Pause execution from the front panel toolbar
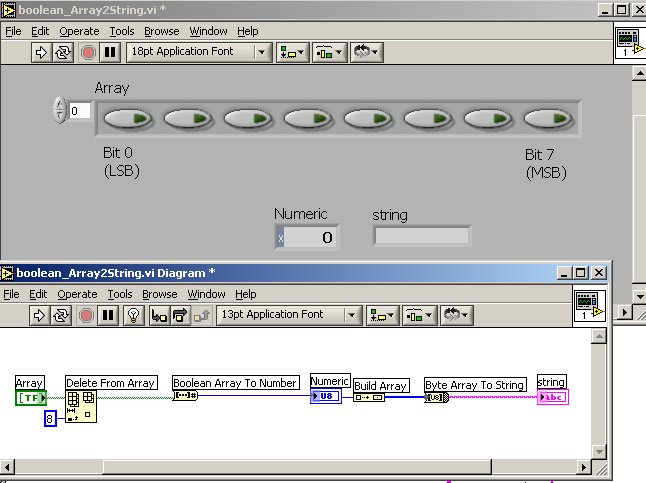Screen dimensions: 646x483 (x=110, y=52)
